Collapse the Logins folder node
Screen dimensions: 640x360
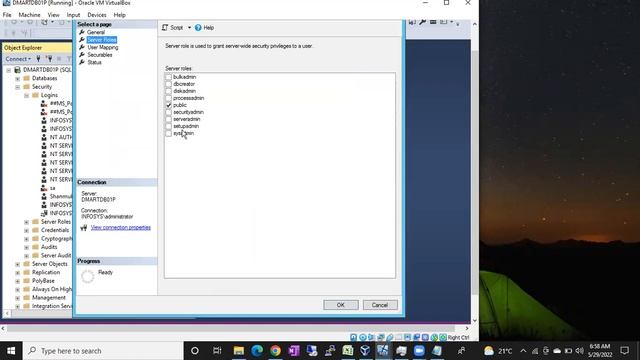tap(27, 95)
